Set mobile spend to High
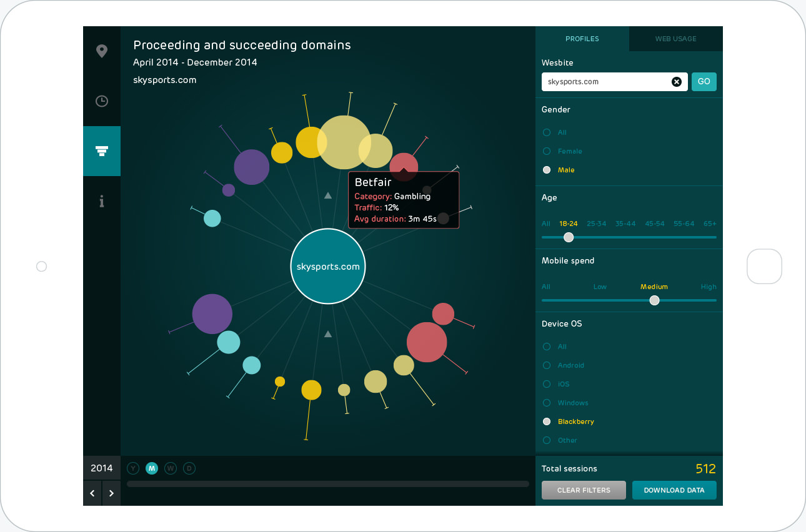The width and height of the screenshot is (806, 532). click(x=709, y=287)
